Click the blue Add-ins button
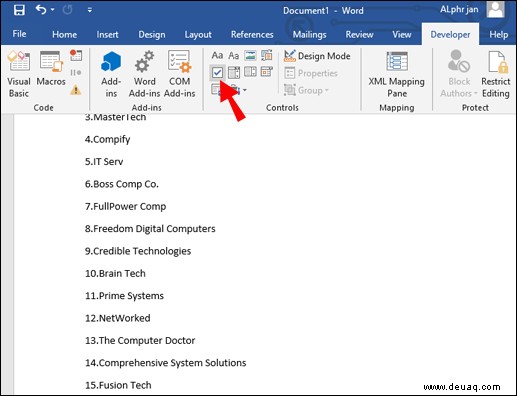The image size is (517, 396). point(111,74)
